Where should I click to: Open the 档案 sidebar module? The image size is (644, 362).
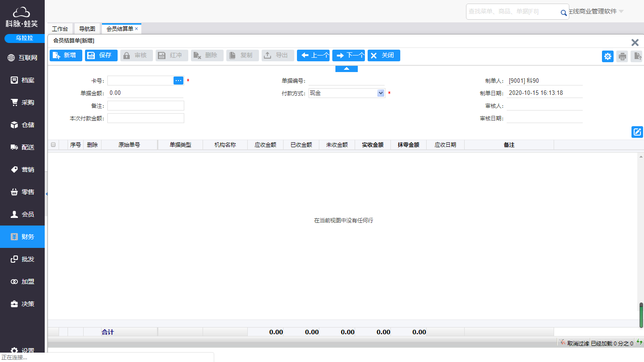22,80
